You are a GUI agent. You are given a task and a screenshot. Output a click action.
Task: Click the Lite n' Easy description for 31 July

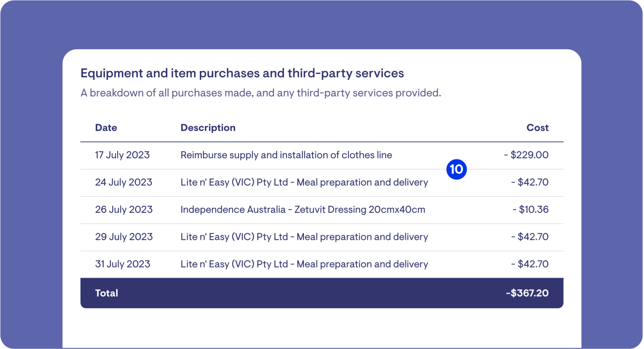pos(304,264)
